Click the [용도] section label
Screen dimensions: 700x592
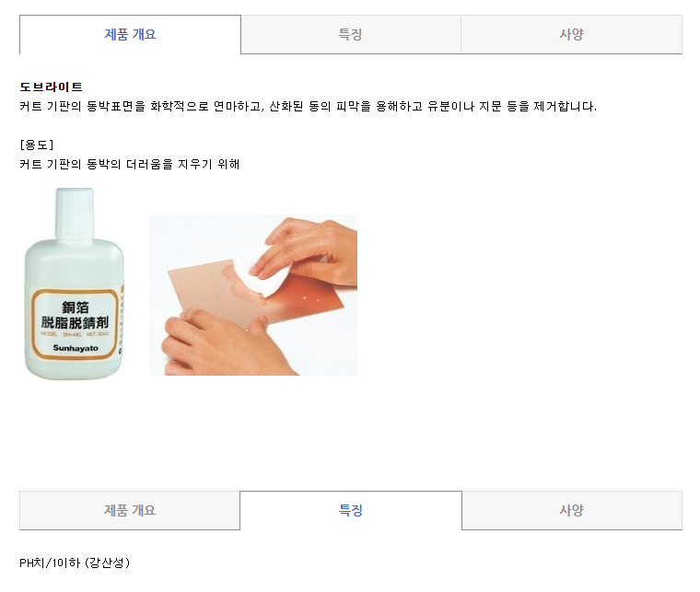point(37,145)
